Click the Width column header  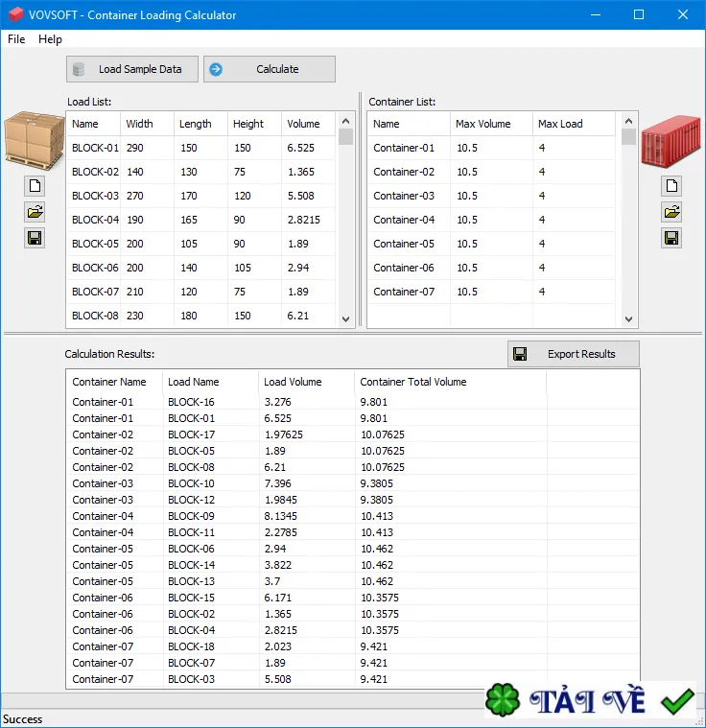point(147,124)
